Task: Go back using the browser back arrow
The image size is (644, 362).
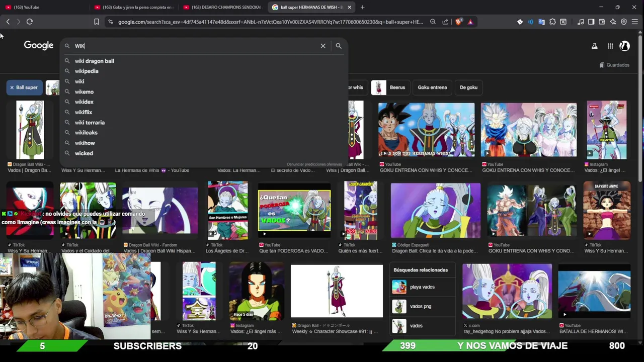Action: 8,22
